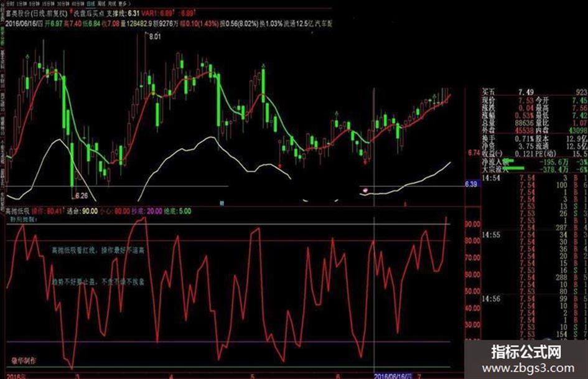Click the 6.26 low price marker
The width and height of the screenshot is (588, 379).
[82, 195]
